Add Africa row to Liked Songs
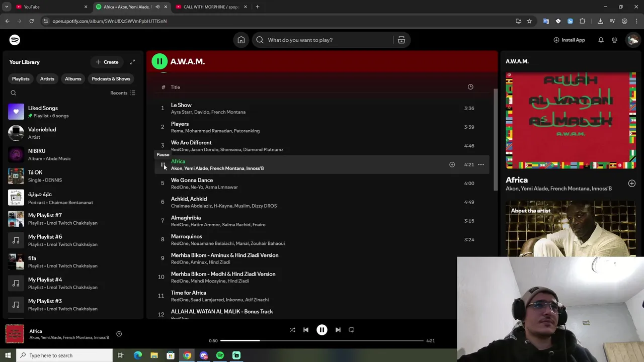The image size is (644, 362). click(452, 164)
